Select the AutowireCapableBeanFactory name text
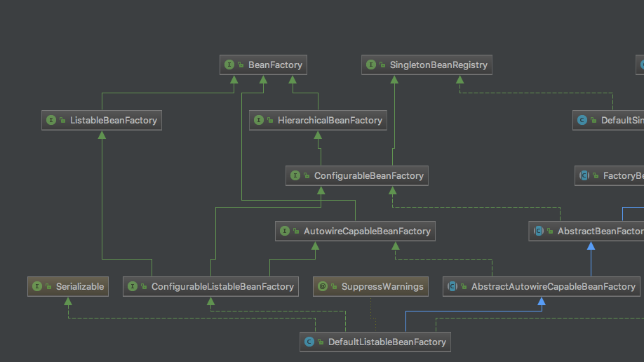Image resolution: width=644 pixels, height=362 pixels. tap(367, 231)
